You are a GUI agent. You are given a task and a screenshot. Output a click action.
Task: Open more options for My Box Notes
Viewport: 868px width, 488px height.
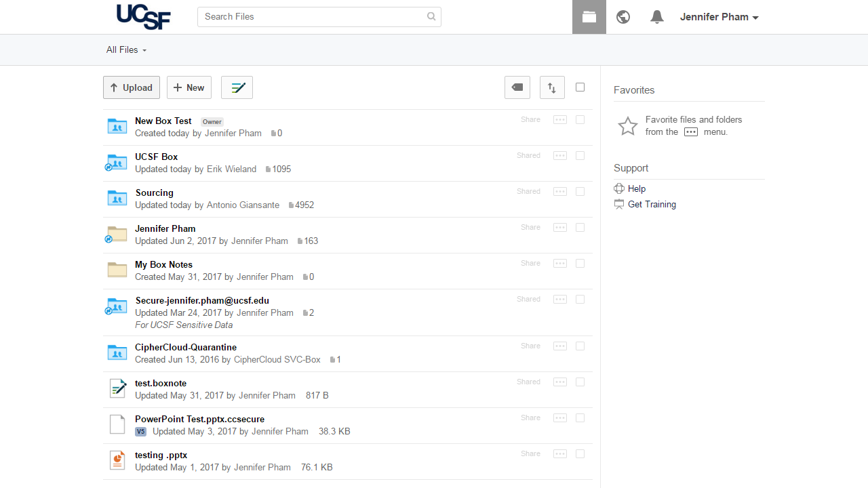coord(560,264)
